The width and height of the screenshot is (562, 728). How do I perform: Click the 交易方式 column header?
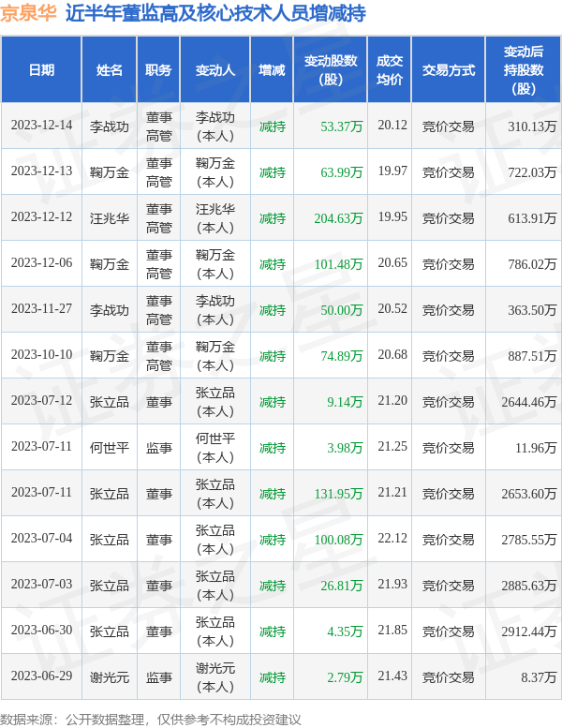448,70
